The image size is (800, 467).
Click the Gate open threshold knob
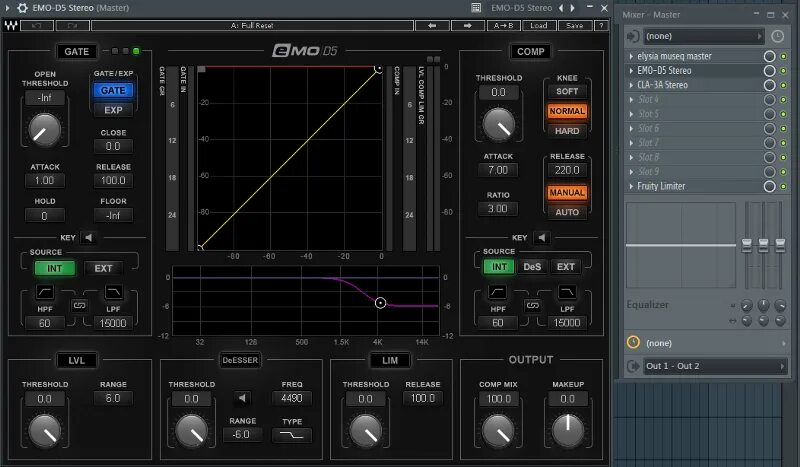(44, 130)
